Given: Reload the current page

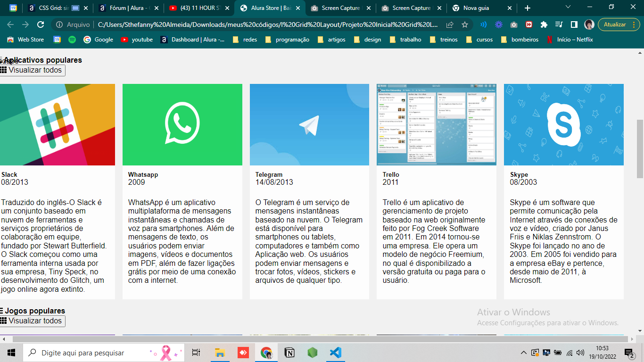Looking at the screenshot, I should click(x=41, y=25).
